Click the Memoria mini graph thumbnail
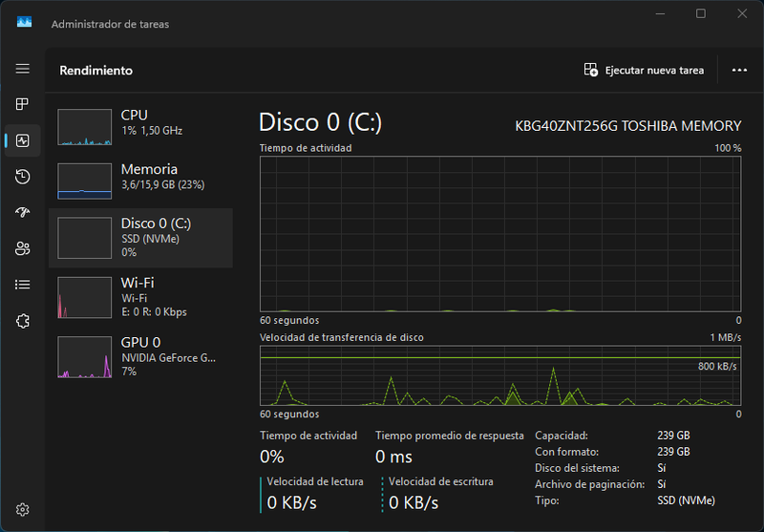Viewport: 764px width, 532px height. [84, 181]
